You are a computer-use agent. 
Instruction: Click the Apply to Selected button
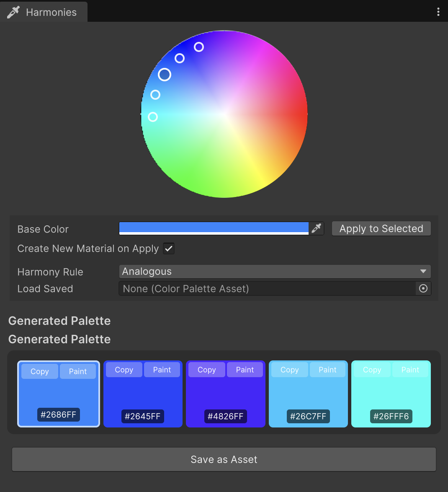point(381,228)
